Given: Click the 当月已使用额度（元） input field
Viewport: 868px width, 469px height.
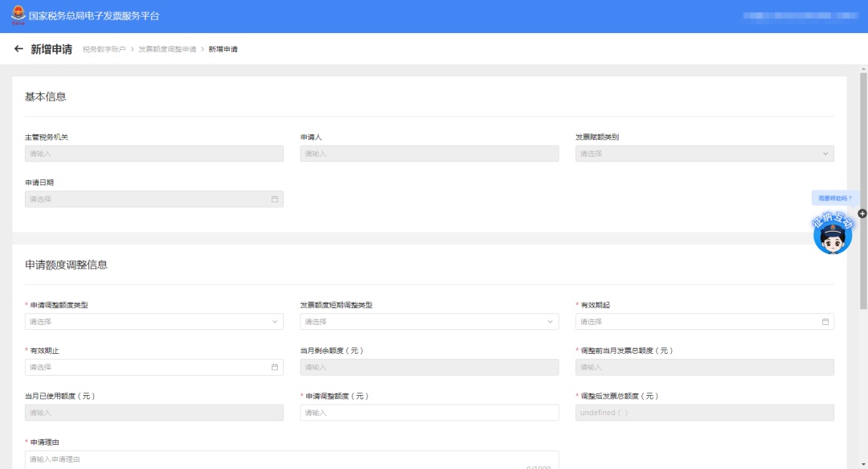Looking at the screenshot, I should tap(154, 413).
